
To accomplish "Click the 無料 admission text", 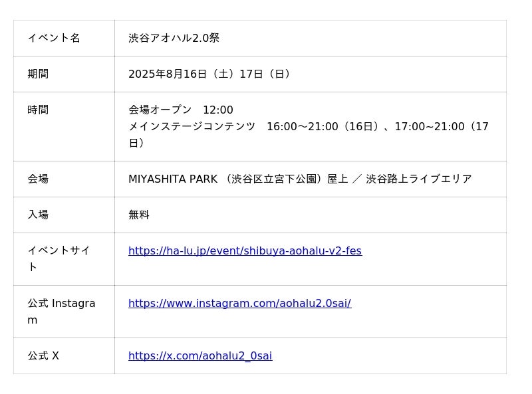I will pos(139,215).
